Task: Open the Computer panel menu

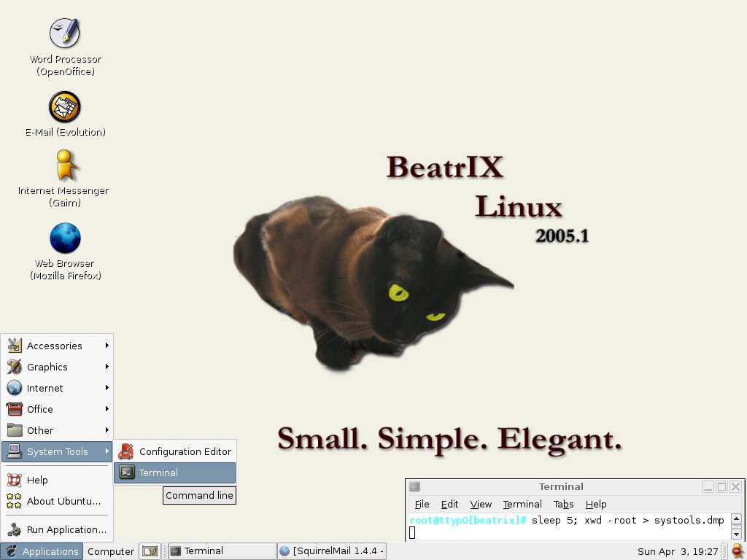Action: click(111, 551)
